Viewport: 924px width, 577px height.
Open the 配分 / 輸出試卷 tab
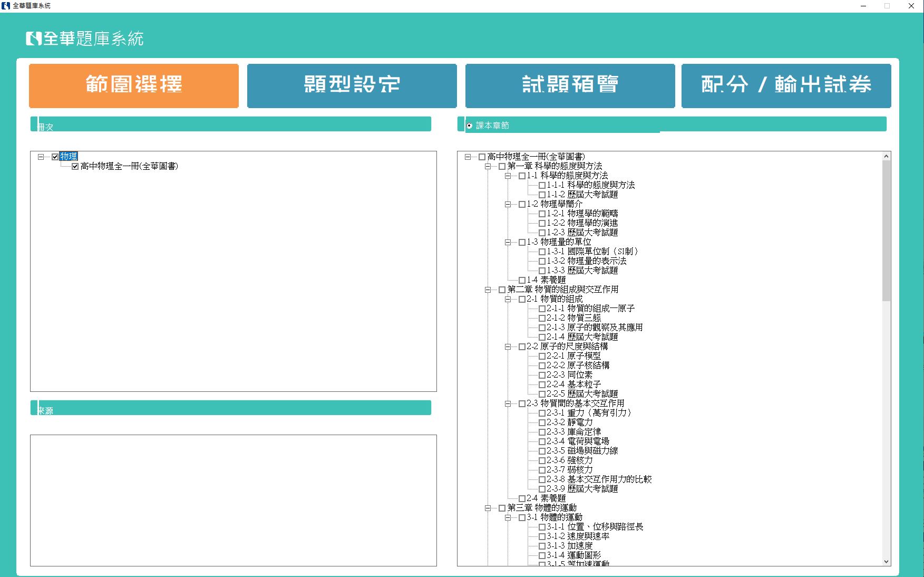pyautogui.click(x=786, y=85)
